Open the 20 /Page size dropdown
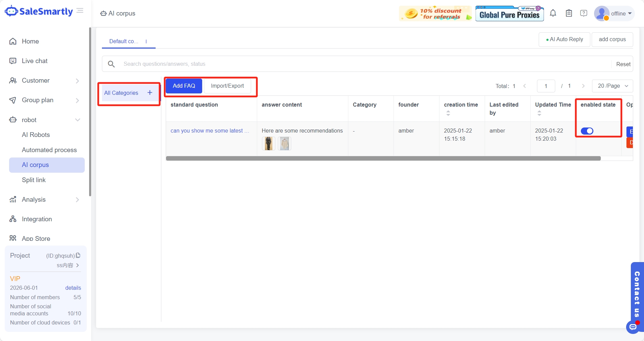 click(x=612, y=86)
